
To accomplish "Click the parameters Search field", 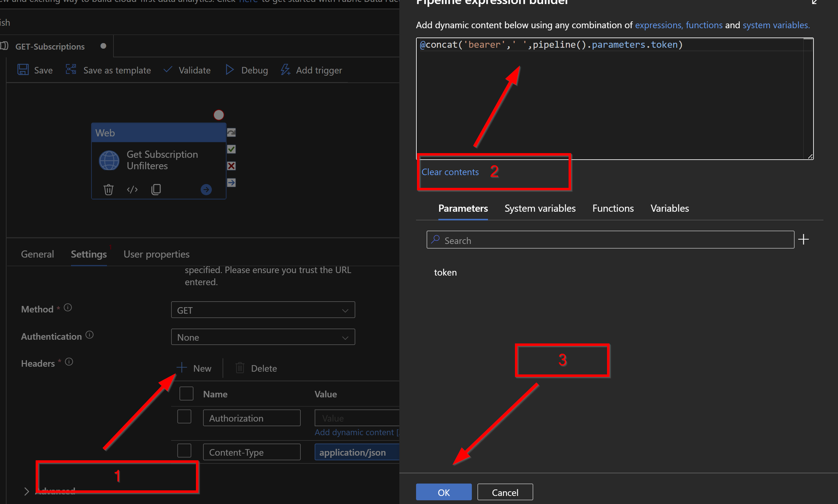I will click(x=610, y=240).
